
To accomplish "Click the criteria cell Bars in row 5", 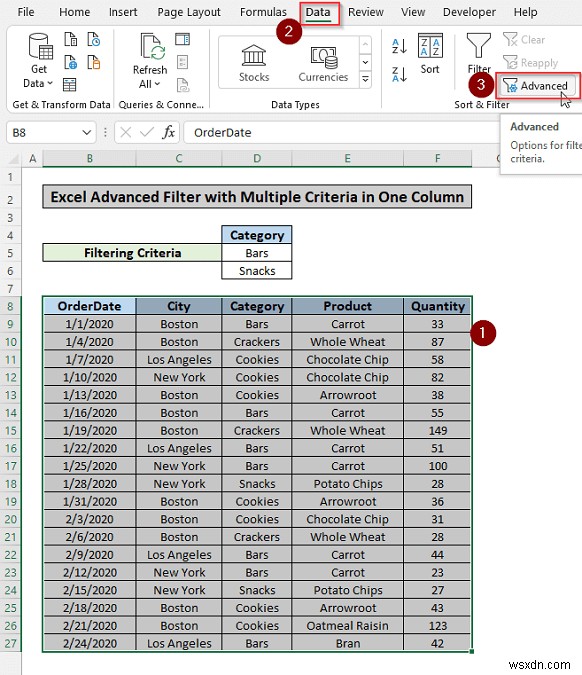I will (x=257, y=253).
